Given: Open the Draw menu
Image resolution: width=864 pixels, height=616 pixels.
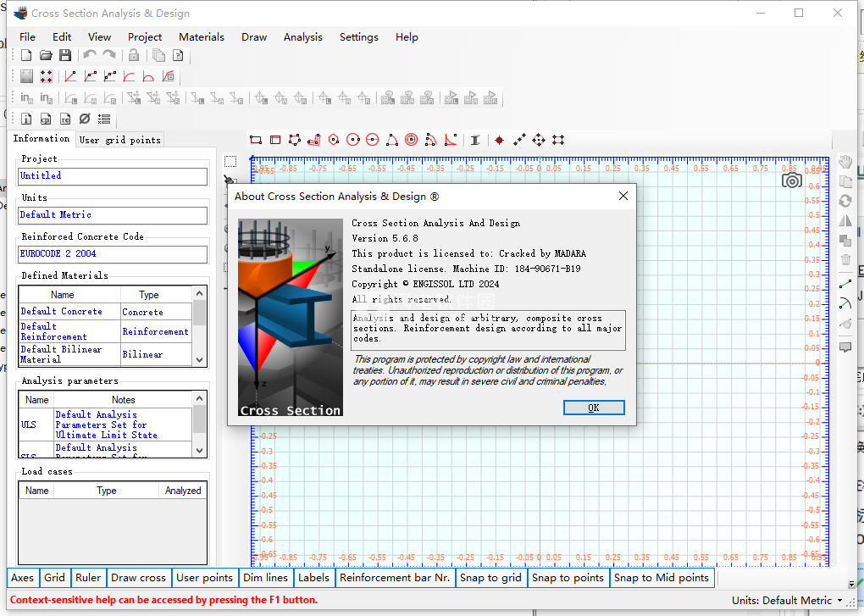Looking at the screenshot, I should pyautogui.click(x=254, y=37).
